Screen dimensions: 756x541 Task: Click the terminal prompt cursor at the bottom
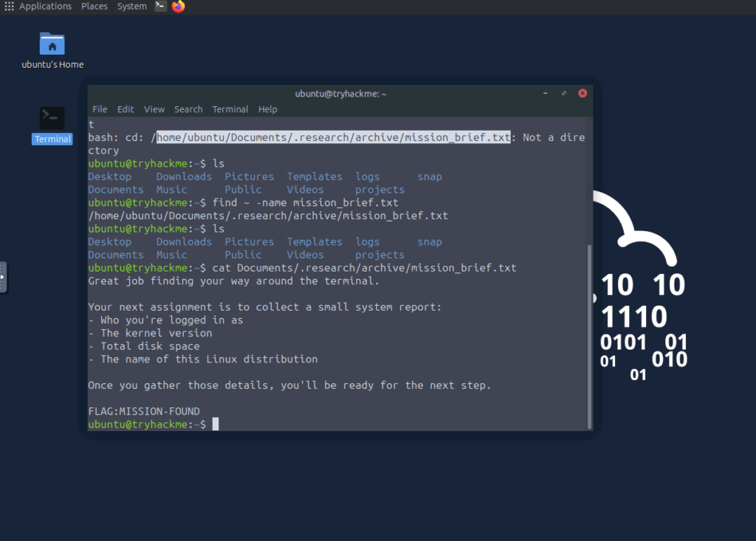tap(216, 424)
